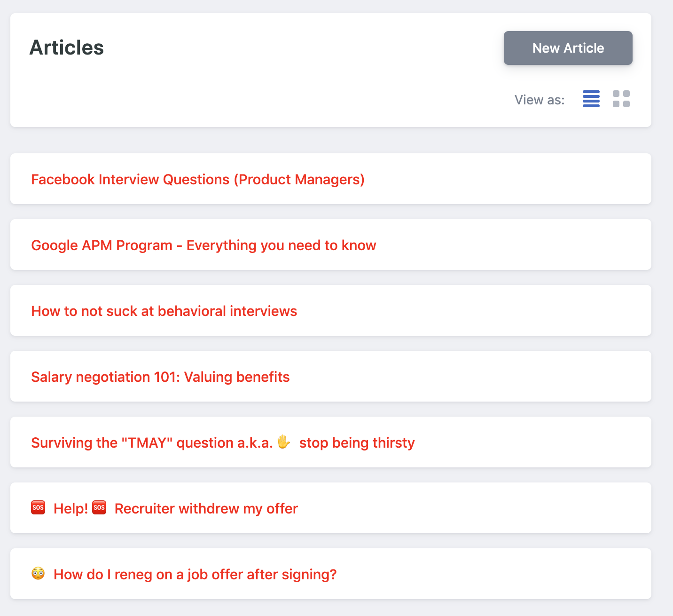
Task: Click the SOS icon after 'Help!'
Action: [x=100, y=508]
